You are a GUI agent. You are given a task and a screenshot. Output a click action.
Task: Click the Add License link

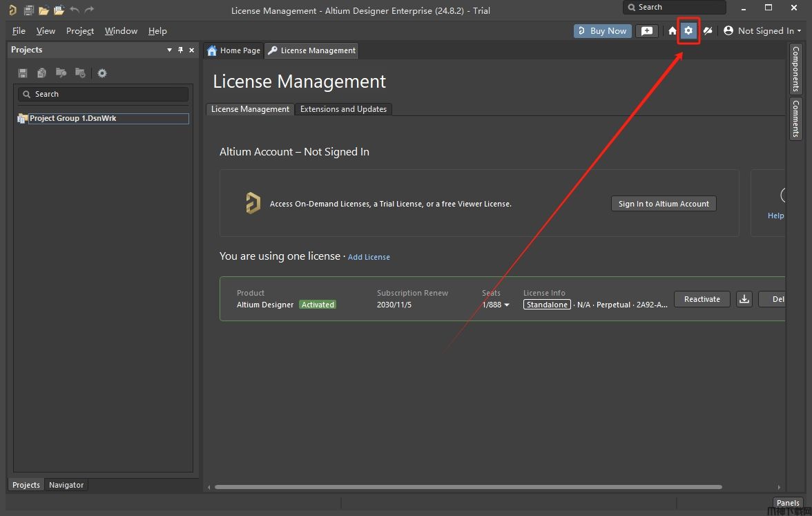pyautogui.click(x=369, y=257)
